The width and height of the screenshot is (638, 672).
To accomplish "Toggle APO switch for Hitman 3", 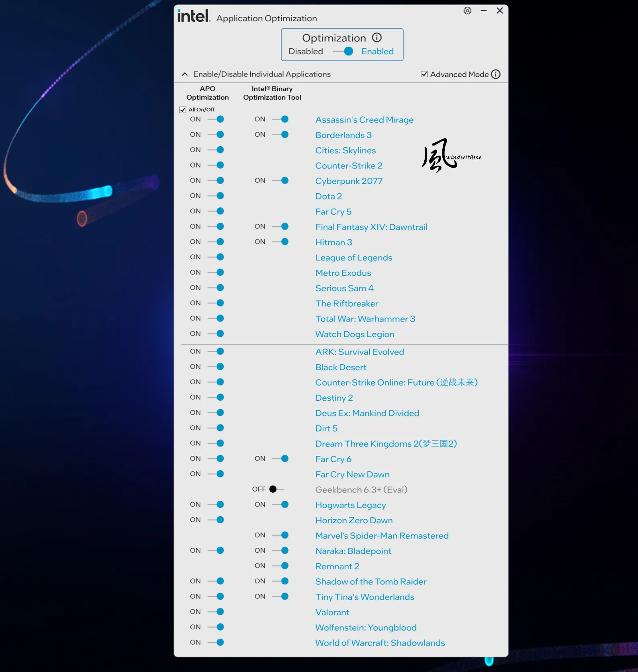I will (x=216, y=242).
